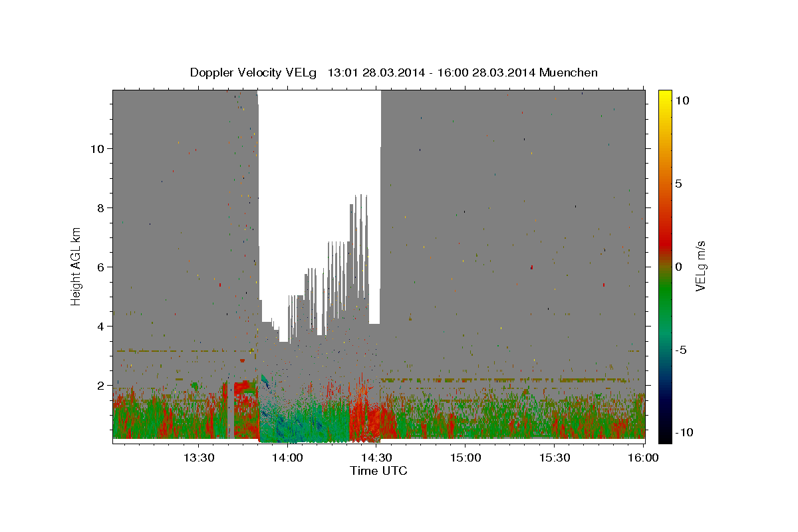Viewport: 798px width, 532px height.
Task: Click the 15:00 time tick label
Action: [465, 458]
